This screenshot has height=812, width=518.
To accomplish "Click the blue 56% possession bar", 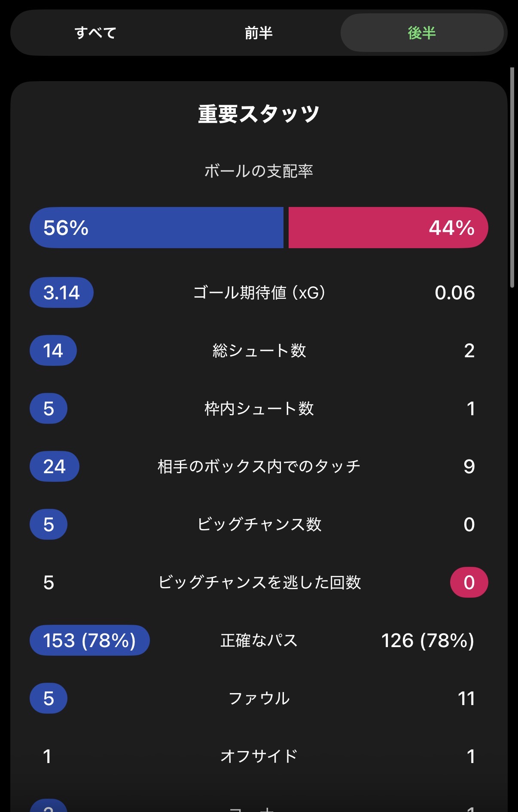I will click(x=156, y=228).
